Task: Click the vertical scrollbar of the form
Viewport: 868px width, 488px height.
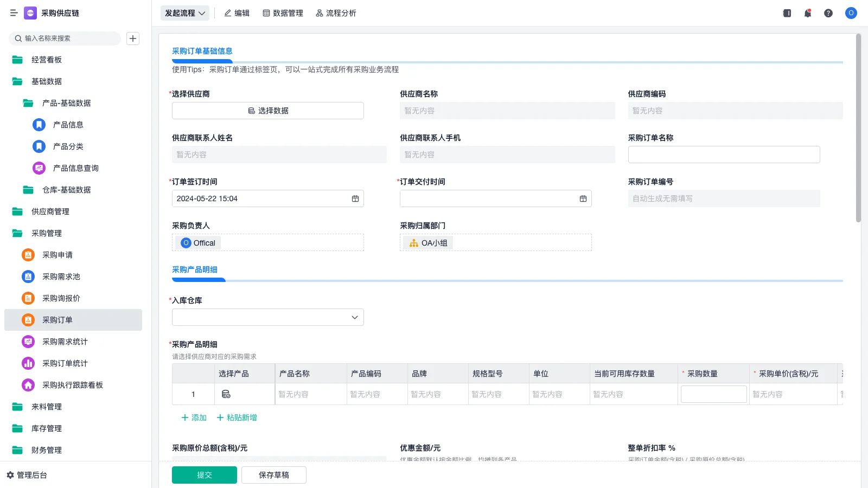Action: 858,128
